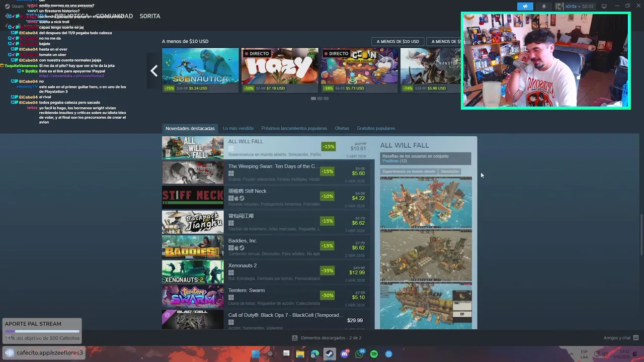Select the Call of Duty Black Ops 7 row
The image size is (644, 362).
[266, 320]
